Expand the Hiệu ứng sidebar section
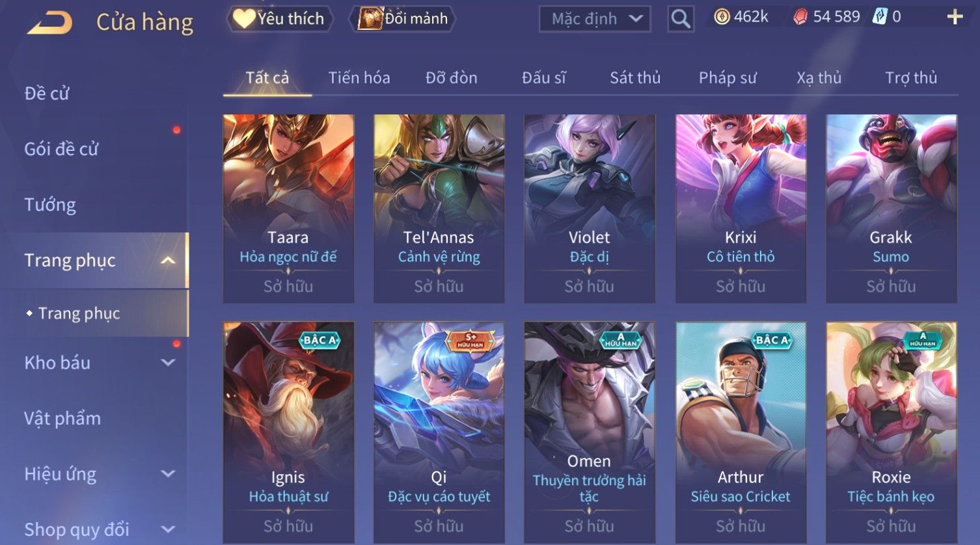 pyautogui.click(x=168, y=474)
